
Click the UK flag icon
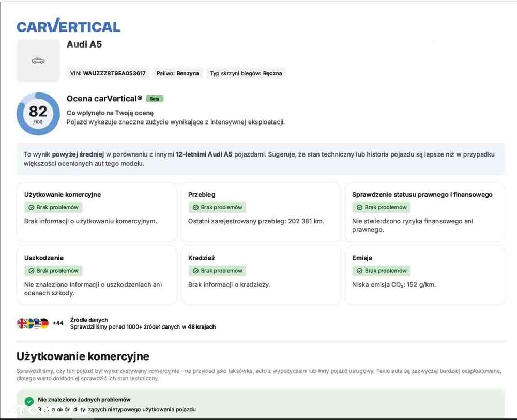(22, 323)
